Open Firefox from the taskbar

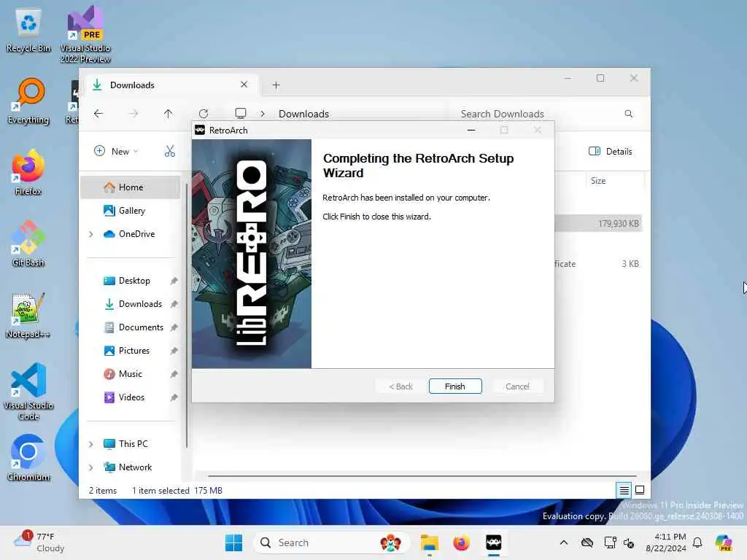point(461,542)
